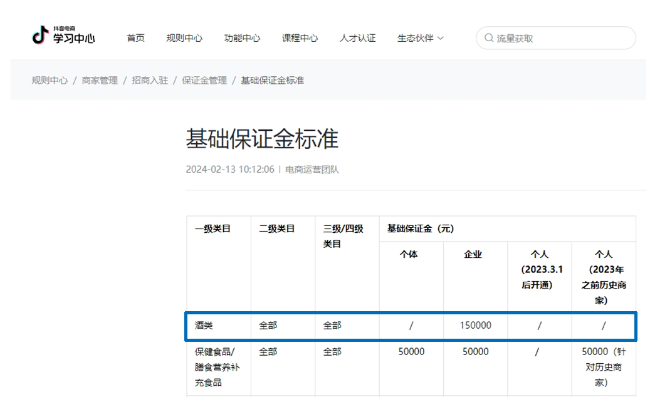Click the 招商入驻 breadcrumb link
Image resolution: width=646 pixels, height=399 pixels.
pos(150,80)
